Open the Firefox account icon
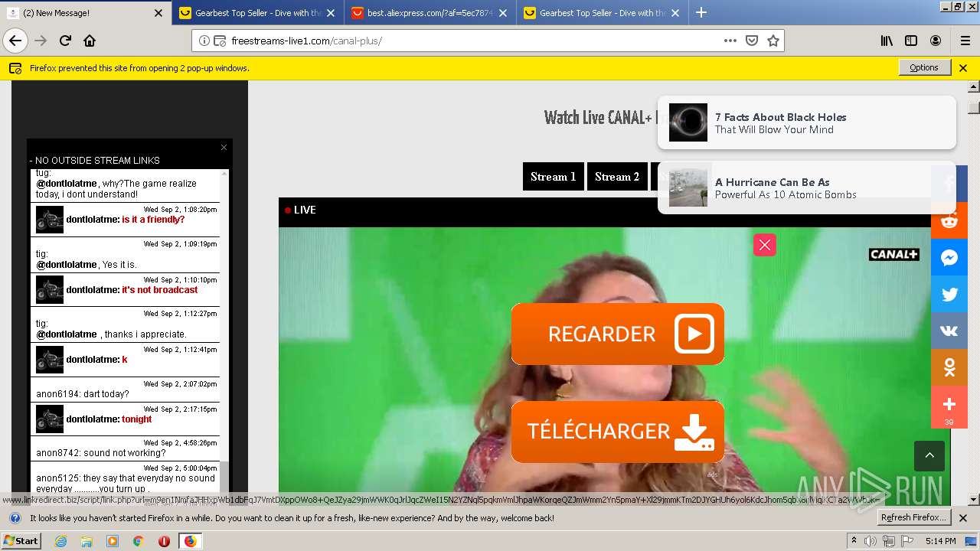Viewport: 980px width, 551px height. [x=936, y=41]
